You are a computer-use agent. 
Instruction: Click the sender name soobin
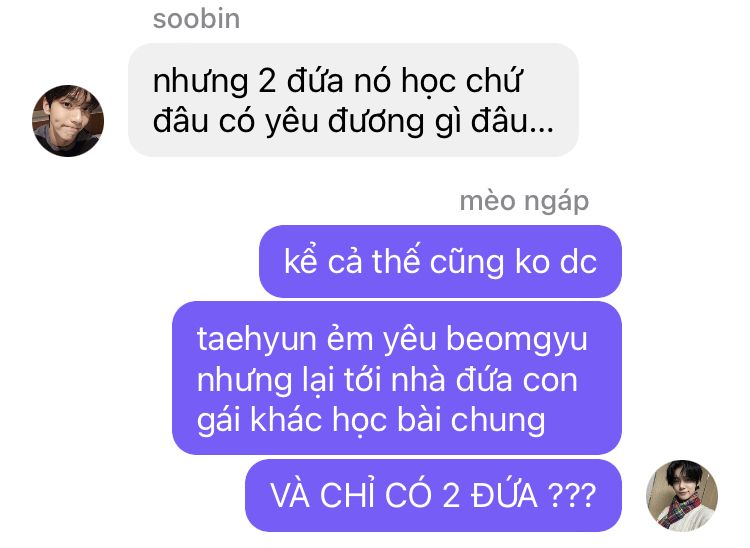[x=196, y=20]
